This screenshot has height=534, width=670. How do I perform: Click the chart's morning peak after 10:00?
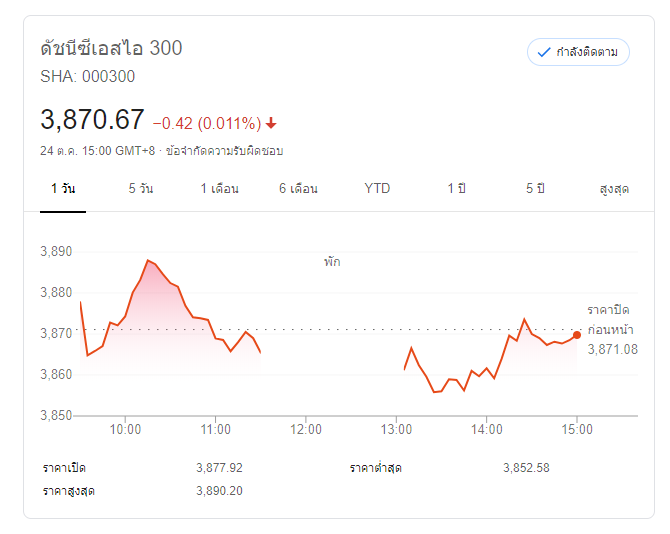point(148,260)
